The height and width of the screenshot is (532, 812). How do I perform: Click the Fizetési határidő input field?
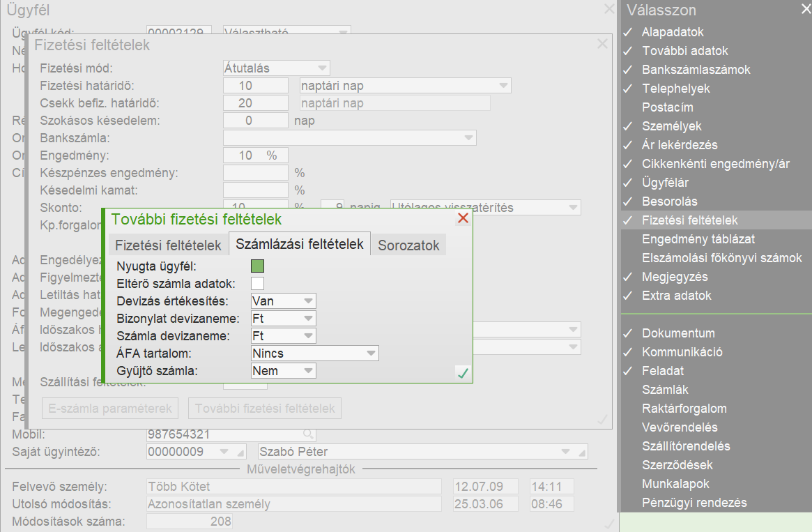(255, 86)
